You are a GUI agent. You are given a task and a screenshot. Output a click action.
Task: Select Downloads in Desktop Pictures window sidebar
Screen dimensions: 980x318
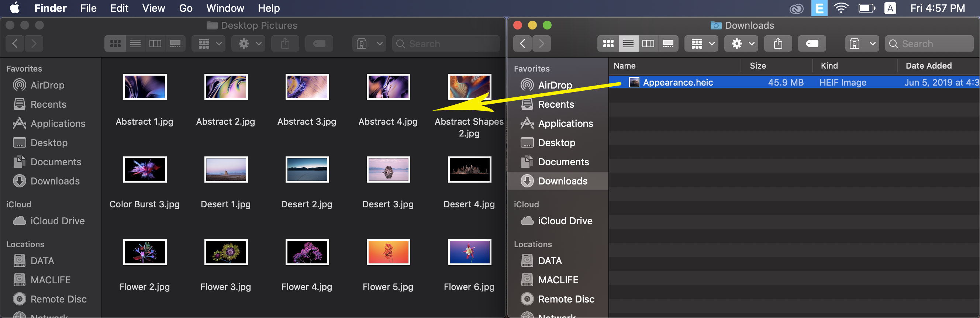pyautogui.click(x=50, y=181)
